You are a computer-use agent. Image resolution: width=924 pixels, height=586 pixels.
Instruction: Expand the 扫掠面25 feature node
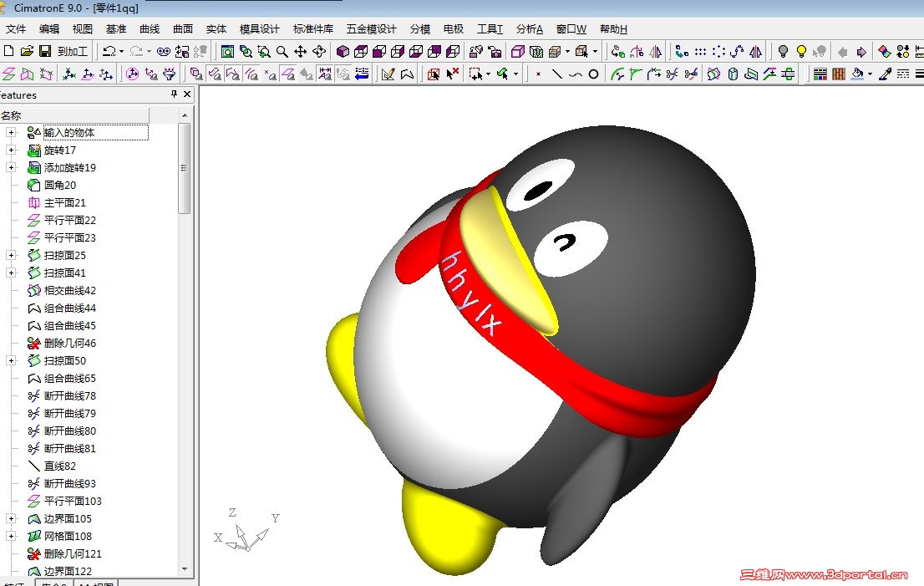[11, 255]
